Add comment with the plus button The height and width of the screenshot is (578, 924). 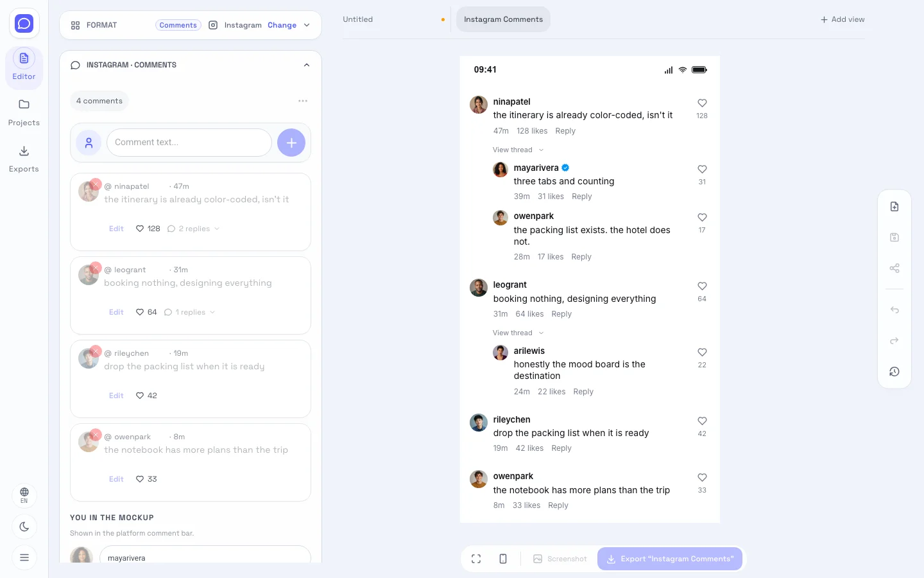coord(291,143)
